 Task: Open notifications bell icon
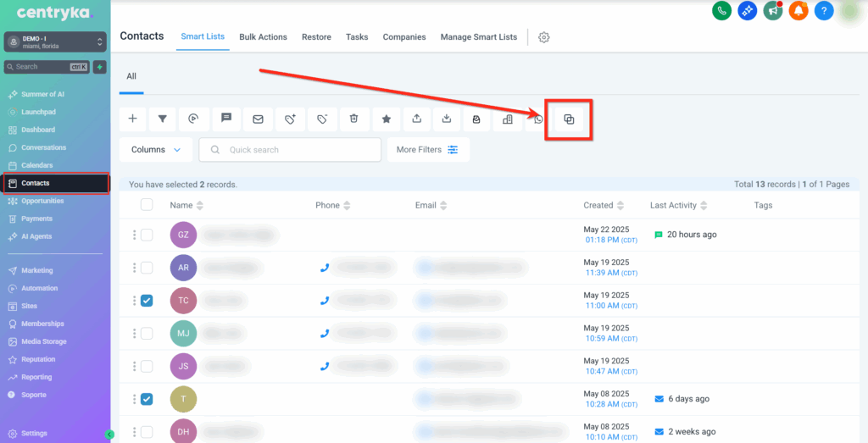(798, 11)
